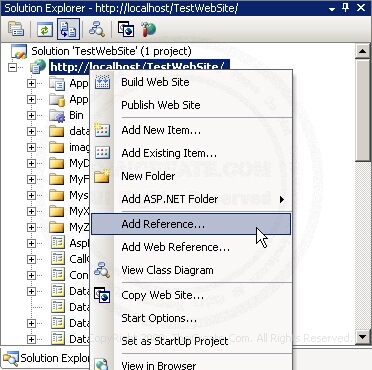Image resolution: width=372 pixels, height=370 pixels.
Task: Click the Copy Web Site toolbar icon
Action: tap(126, 29)
